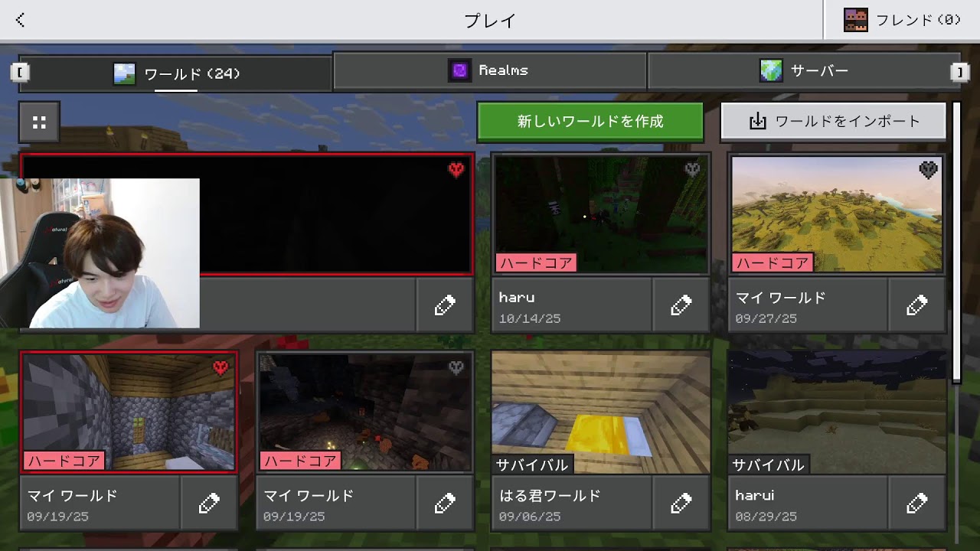Select the stone-room world thumbnail
The width and height of the screenshot is (980, 551).
[x=129, y=412]
